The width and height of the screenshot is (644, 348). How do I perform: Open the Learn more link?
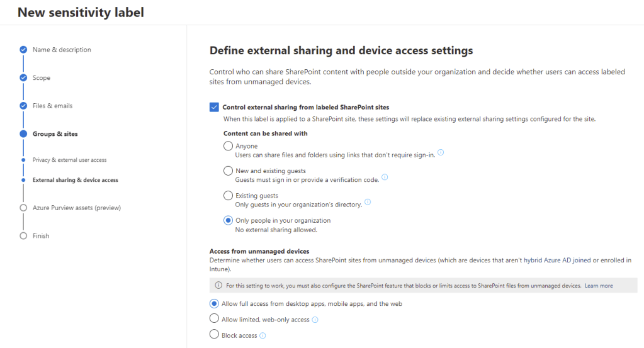tap(599, 286)
